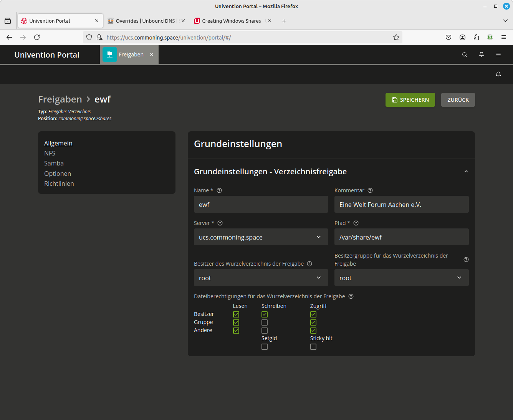The height and width of the screenshot is (420, 513).
Task: Show help for Besitzer des Wurzelverzeichnis
Action: coord(309,264)
